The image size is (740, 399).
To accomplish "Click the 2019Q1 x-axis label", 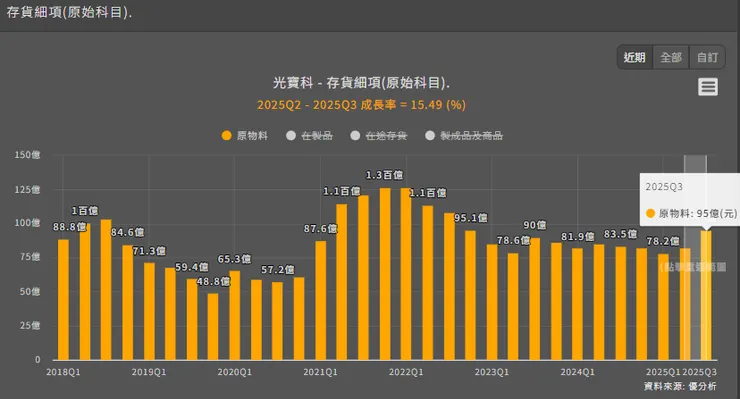I will point(149,372).
